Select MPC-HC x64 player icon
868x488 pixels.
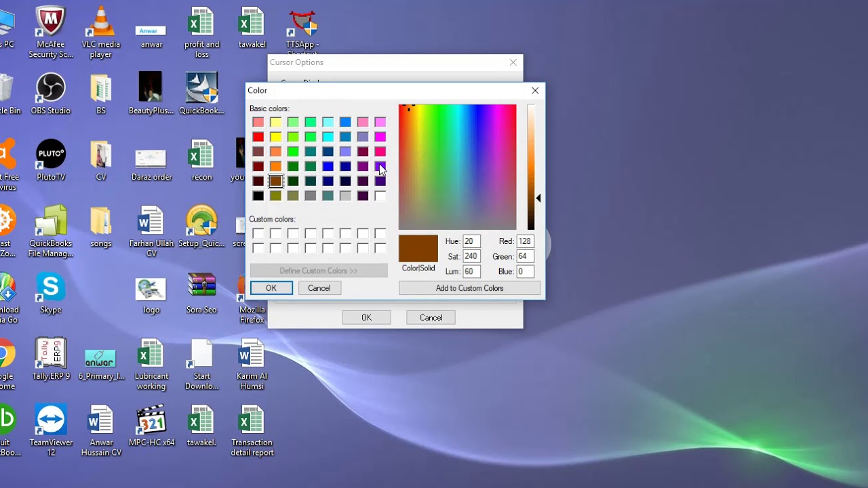click(x=151, y=426)
